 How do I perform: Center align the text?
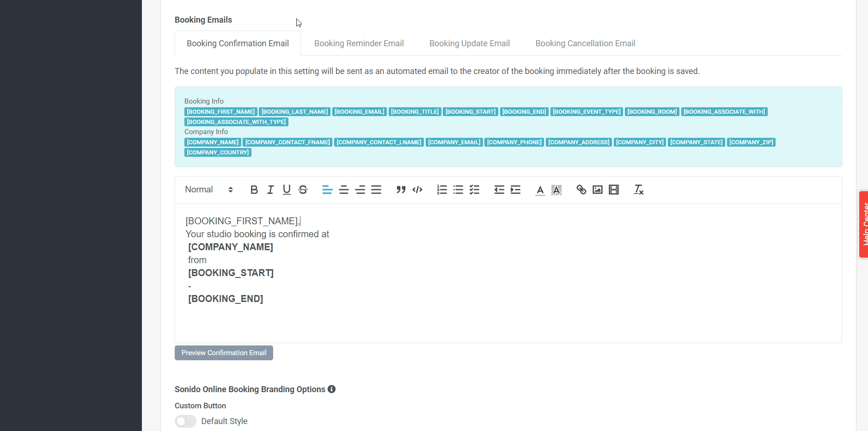(344, 190)
